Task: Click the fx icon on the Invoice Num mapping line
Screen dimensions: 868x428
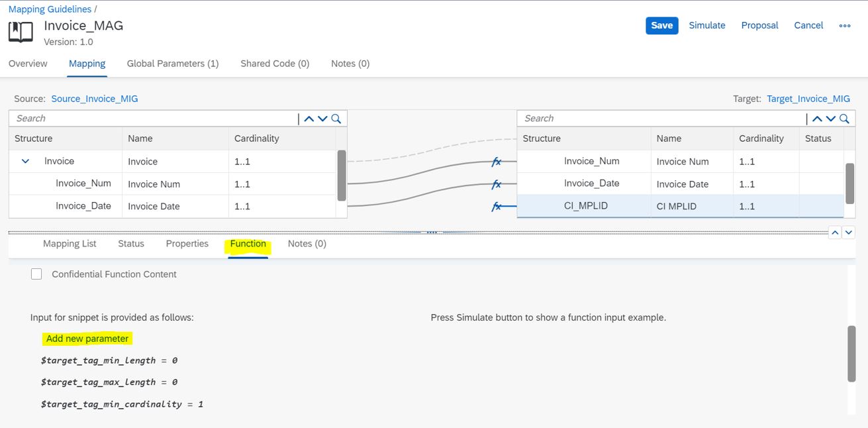Action: click(497, 161)
